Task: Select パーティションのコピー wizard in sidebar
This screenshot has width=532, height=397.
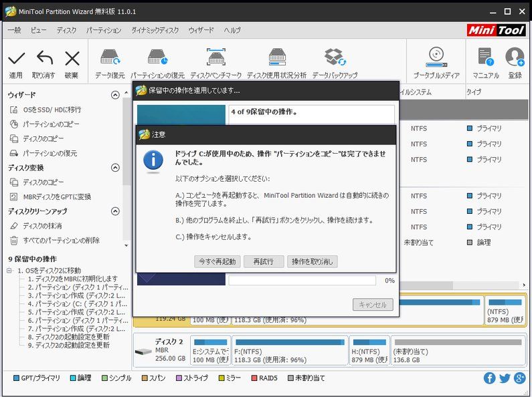Action: coord(51,124)
